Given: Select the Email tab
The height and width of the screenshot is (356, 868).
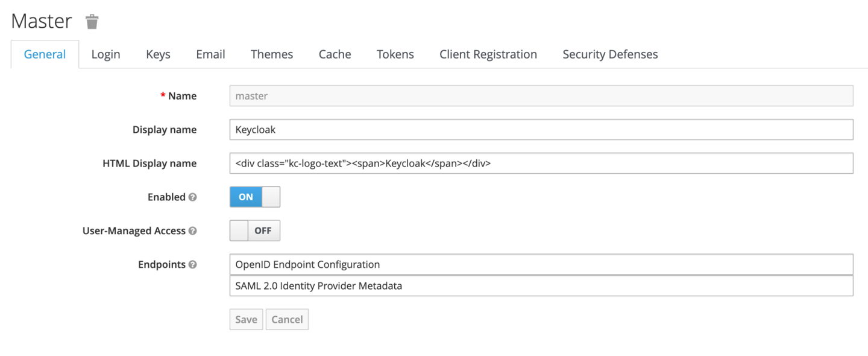Looking at the screenshot, I should click(210, 54).
